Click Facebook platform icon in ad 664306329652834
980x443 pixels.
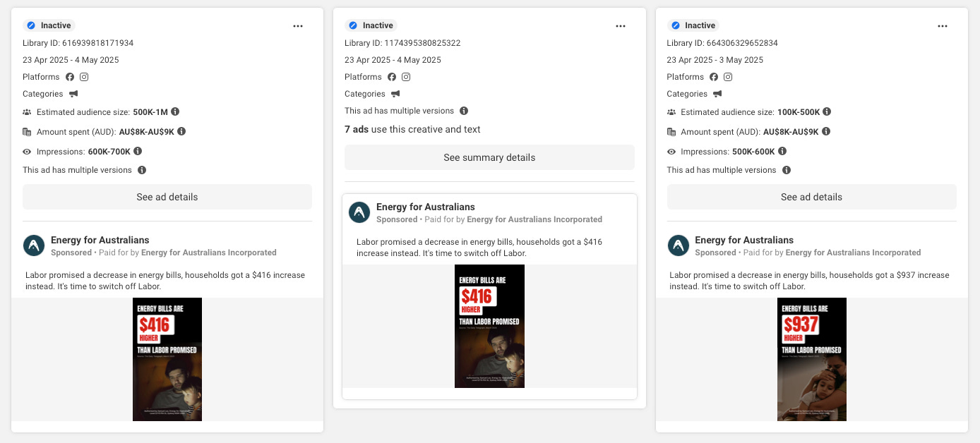click(x=714, y=77)
